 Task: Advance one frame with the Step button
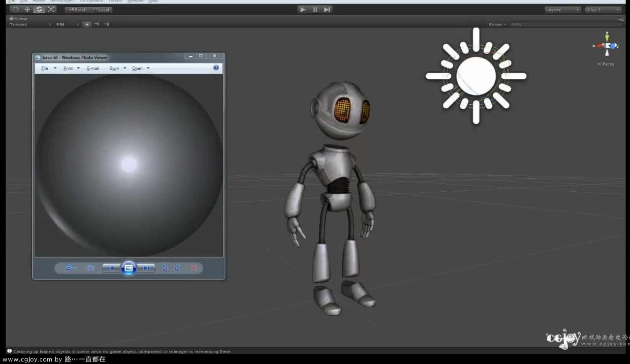click(327, 9)
